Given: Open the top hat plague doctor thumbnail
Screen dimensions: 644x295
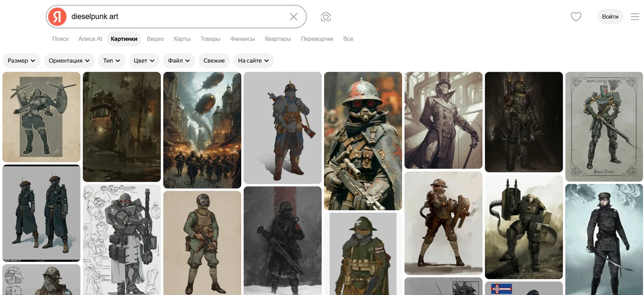Looking at the screenshot, I should [443, 120].
